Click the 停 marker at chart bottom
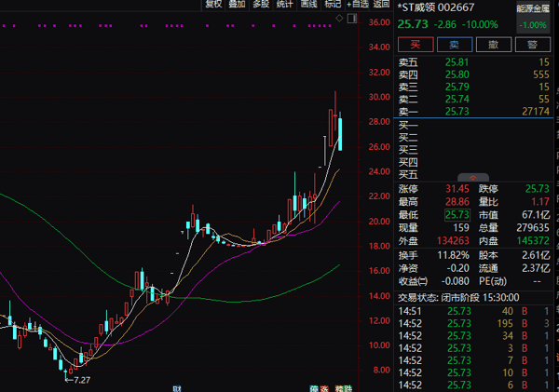The width and height of the screenshot is (559, 392). click(x=314, y=389)
